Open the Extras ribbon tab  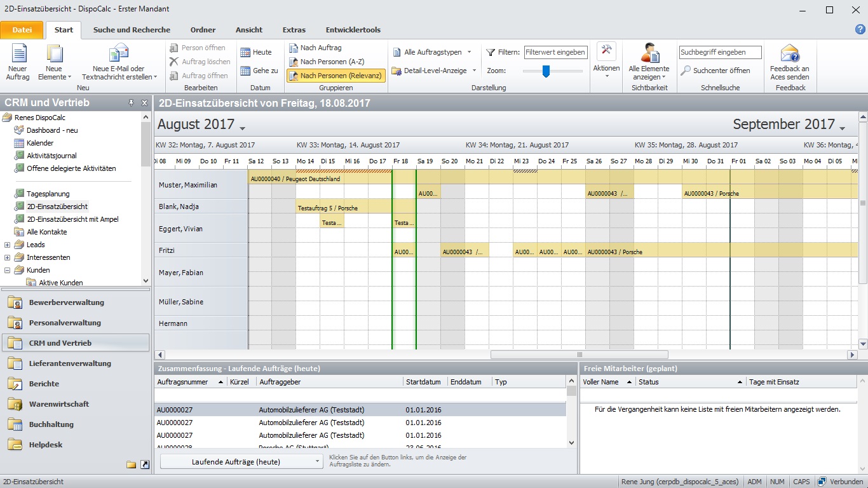[x=294, y=30]
